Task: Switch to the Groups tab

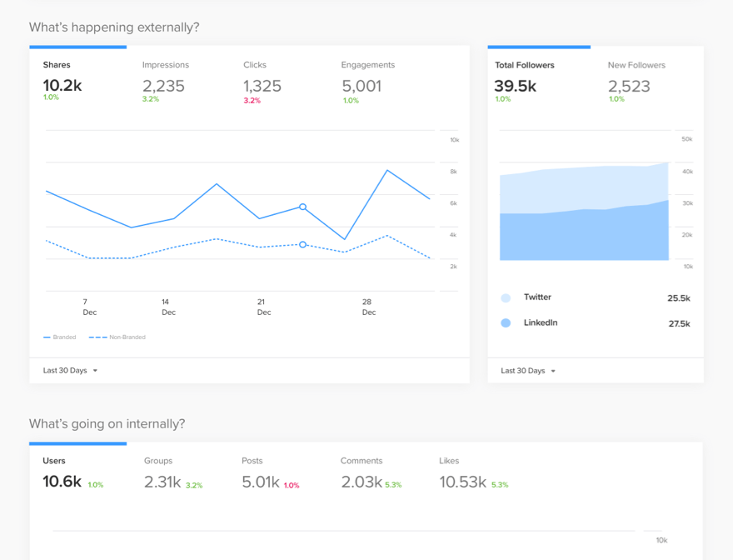Action: coord(172,473)
